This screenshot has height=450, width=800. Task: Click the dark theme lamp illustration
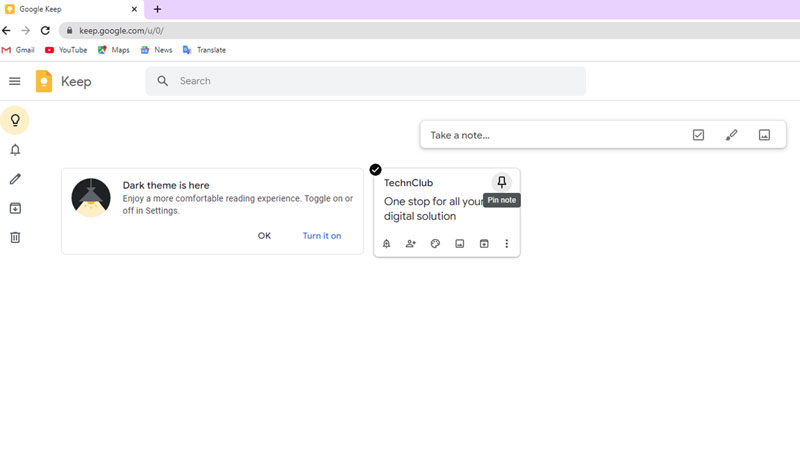pos(91,197)
